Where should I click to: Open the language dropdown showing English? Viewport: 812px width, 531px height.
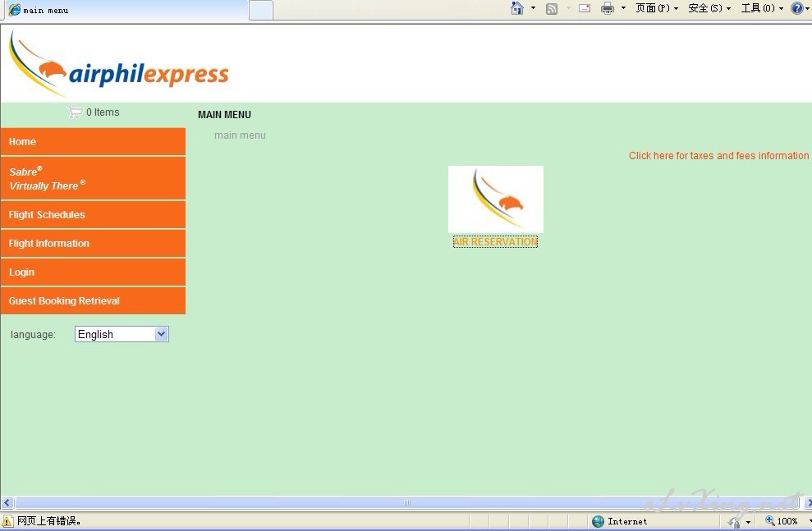pyautogui.click(x=122, y=334)
